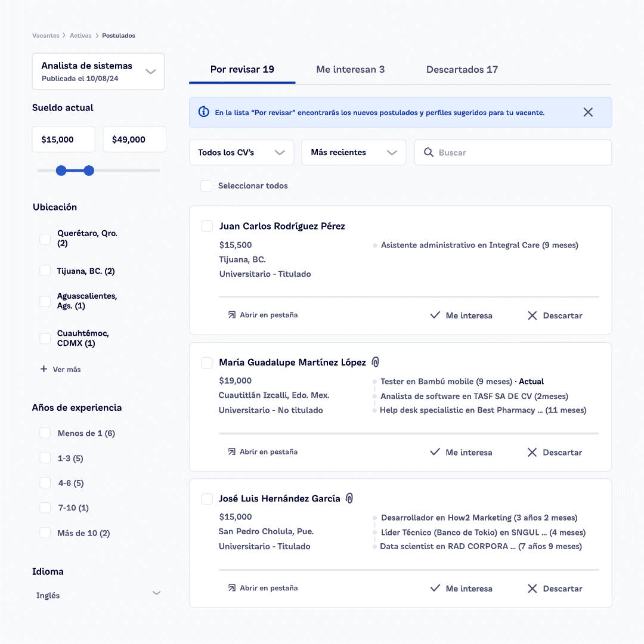Click Descartar on Juan Carlos Rodríguez Pérez
Screen dimensions: 644x644
tap(555, 315)
